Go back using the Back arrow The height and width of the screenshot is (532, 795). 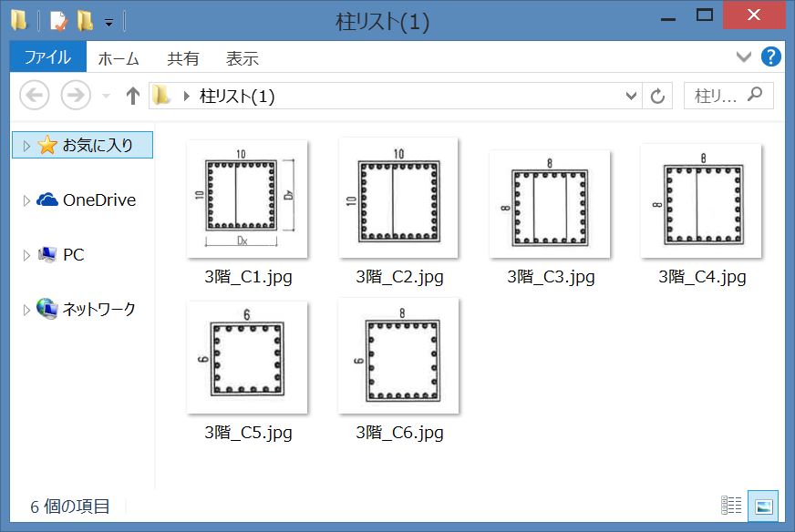pyautogui.click(x=34, y=96)
